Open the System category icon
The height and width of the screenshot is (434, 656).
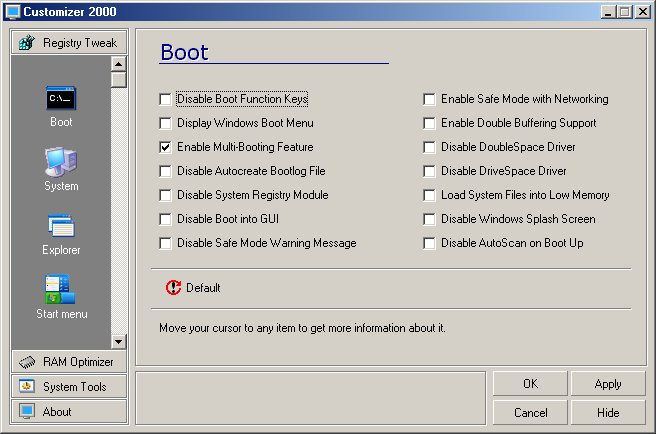[x=61, y=162]
